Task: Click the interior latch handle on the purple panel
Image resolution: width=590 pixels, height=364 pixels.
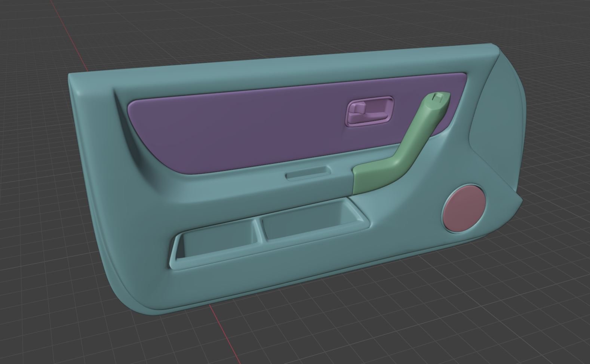Action: [x=369, y=111]
